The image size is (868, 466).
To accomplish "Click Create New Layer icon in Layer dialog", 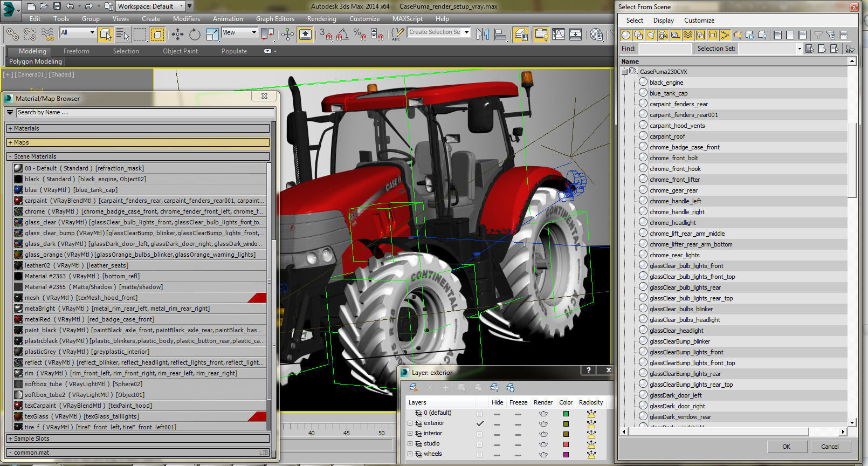I will tap(413, 388).
